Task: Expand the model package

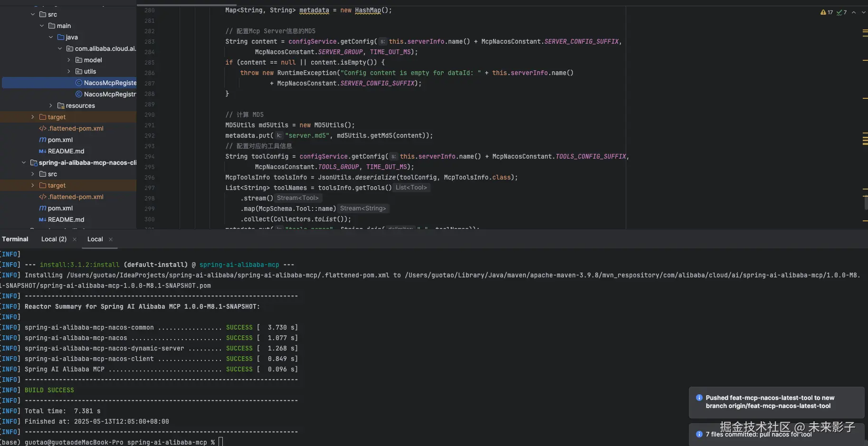Action: [69, 60]
